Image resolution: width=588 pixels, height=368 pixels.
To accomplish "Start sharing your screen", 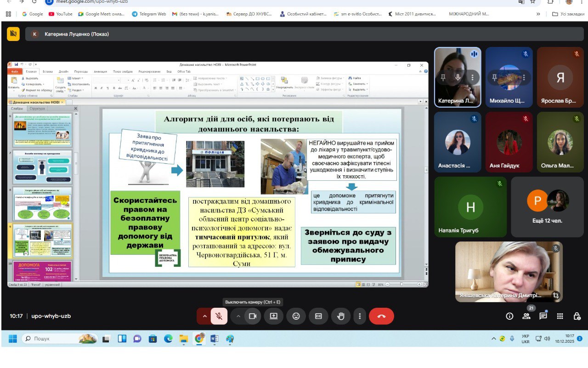I will click(x=274, y=316).
